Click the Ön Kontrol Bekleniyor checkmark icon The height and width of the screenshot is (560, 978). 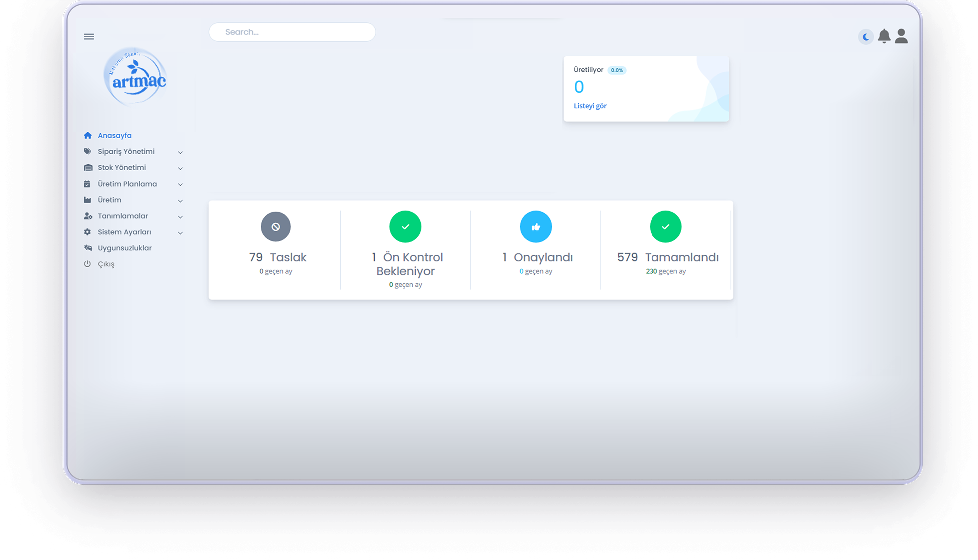(405, 227)
